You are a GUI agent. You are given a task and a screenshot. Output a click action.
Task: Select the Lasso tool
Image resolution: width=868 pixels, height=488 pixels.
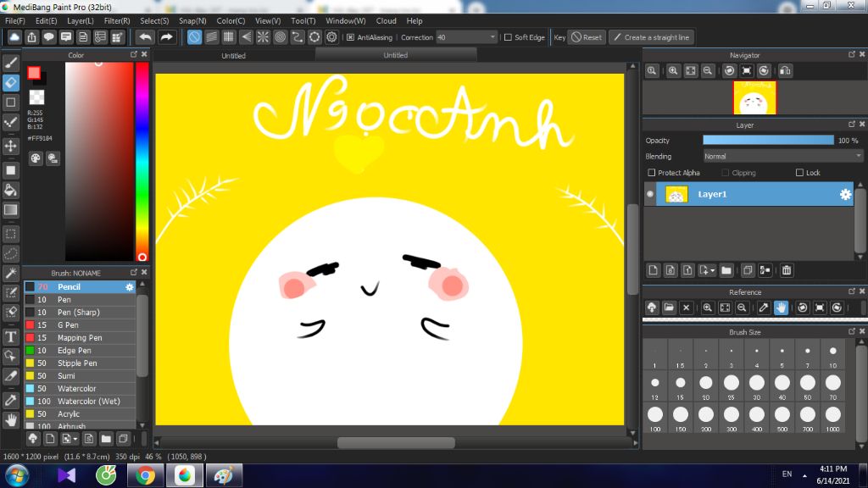click(x=10, y=253)
